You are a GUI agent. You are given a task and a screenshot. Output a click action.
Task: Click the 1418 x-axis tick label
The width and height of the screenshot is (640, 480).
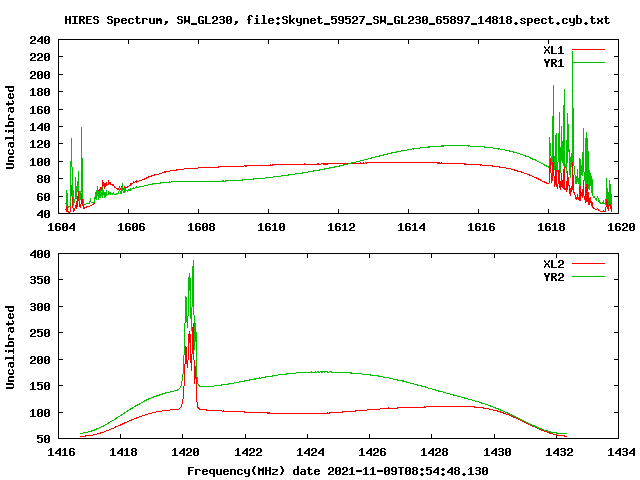[x=123, y=452]
